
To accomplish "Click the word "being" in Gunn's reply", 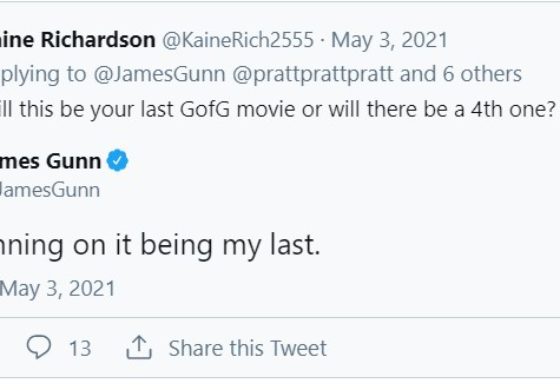I will (177, 246).
